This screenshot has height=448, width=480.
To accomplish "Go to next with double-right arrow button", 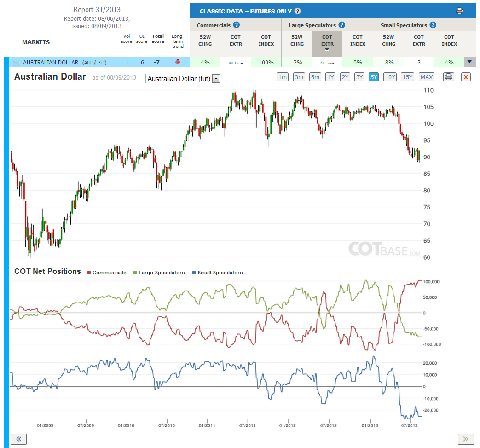I will pos(466,439).
